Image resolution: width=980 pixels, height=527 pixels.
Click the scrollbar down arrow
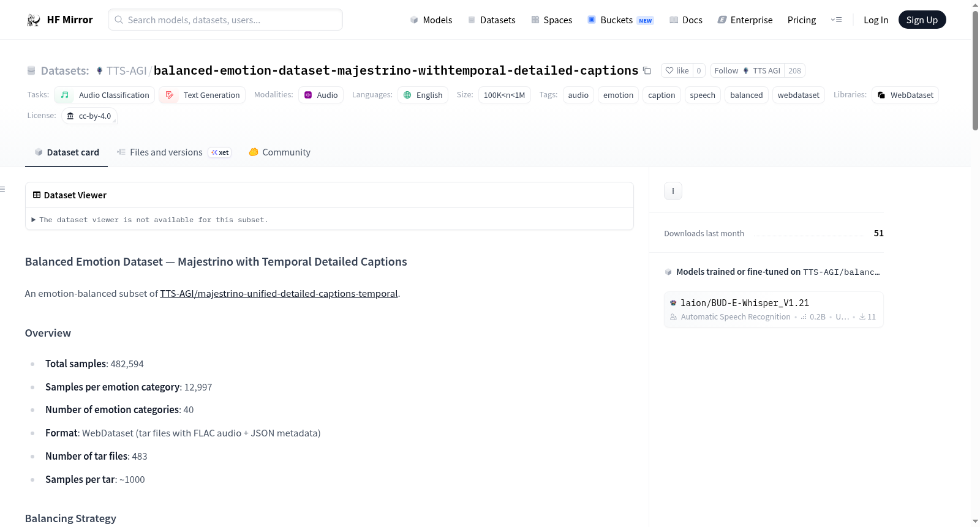[975, 521]
